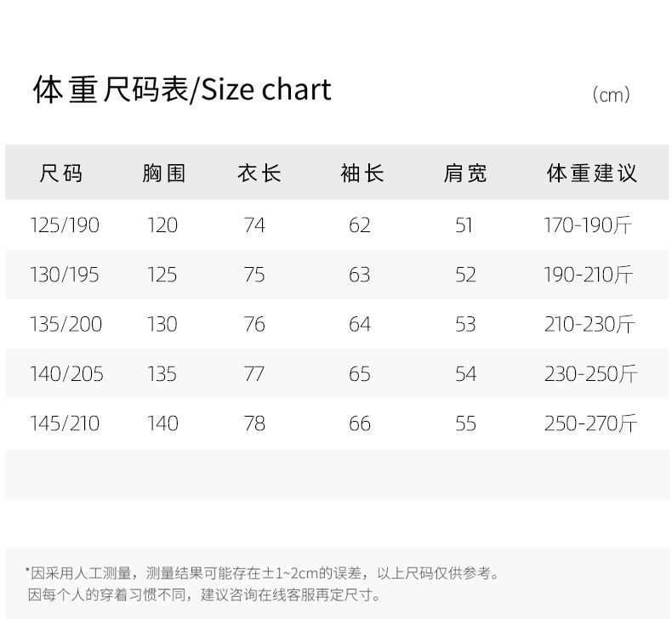Click the (cm) unit label
The image size is (672, 642).
click(611, 95)
